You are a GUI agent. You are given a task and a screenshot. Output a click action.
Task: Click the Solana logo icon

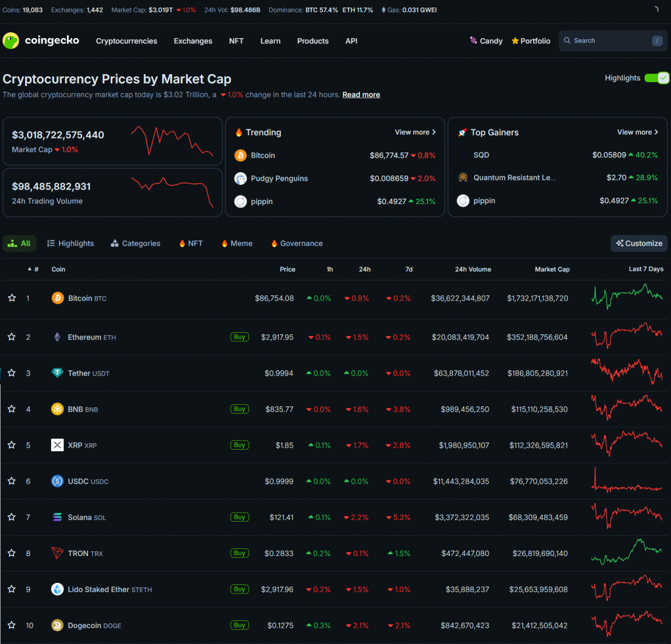coord(57,517)
